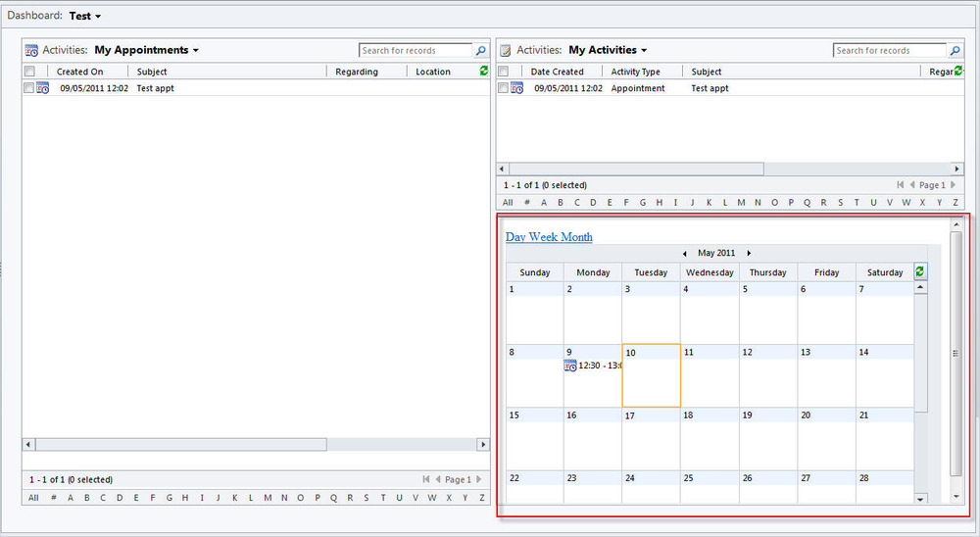Image resolution: width=980 pixels, height=537 pixels.
Task: Check the Test appt row in My Appointments
Action: (x=29, y=88)
